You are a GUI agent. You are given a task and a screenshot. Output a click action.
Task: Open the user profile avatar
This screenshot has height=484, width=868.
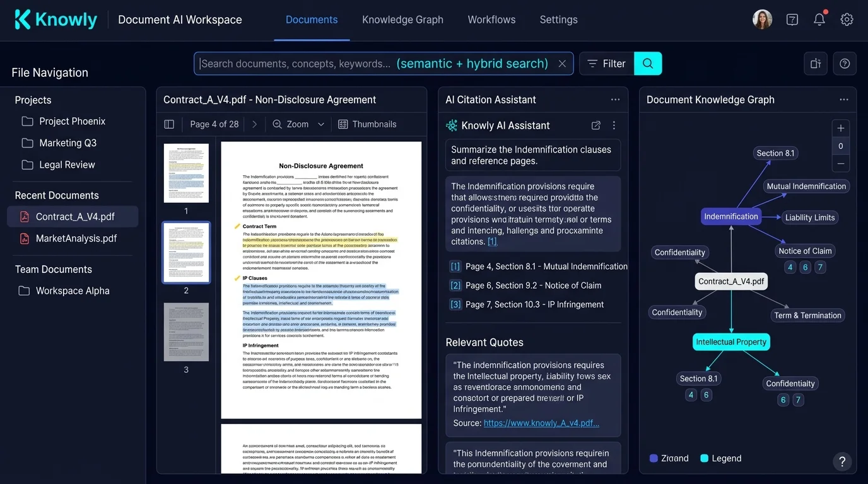coord(763,20)
